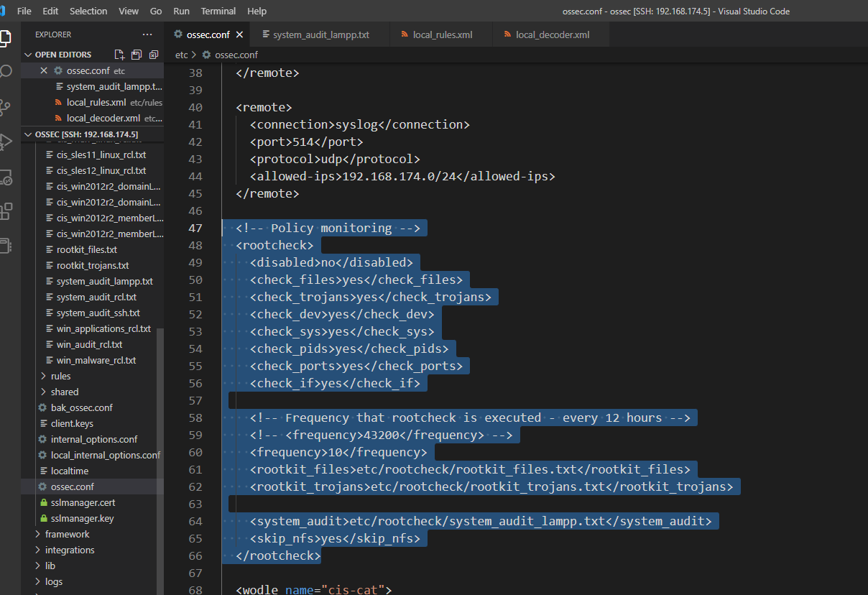Open the Go menu
Image resolution: width=868 pixels, height=595 pixels.
coord(156,11)
